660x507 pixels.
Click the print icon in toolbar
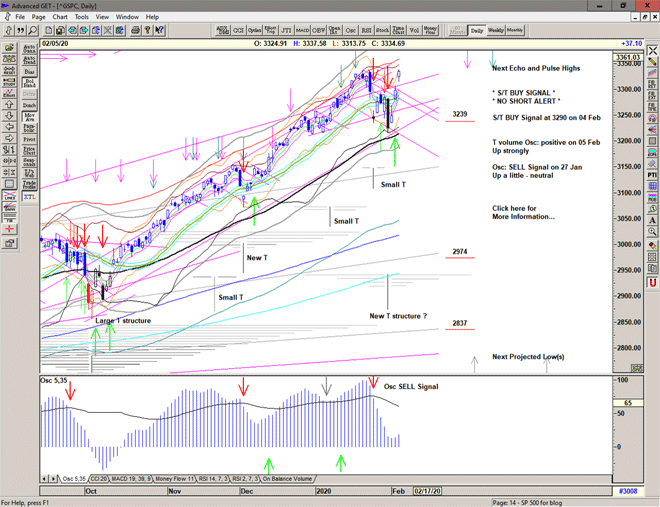click(136, 30)
